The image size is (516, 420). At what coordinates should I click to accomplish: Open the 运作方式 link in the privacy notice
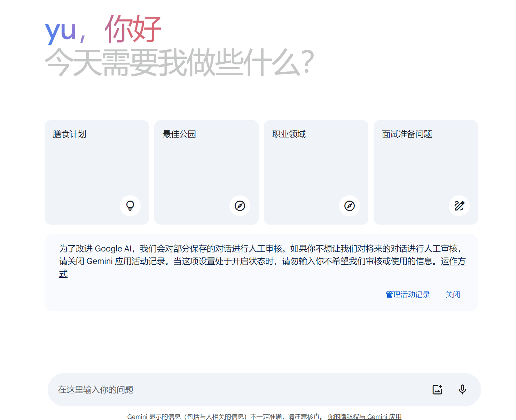[453, 262]
